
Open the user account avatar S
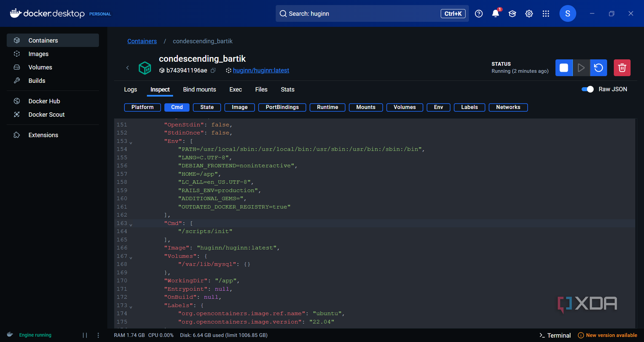click(x=568, y=14)
